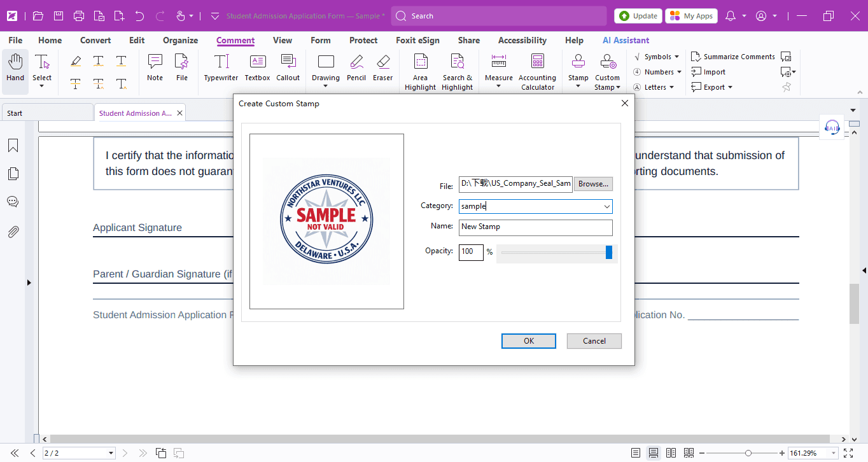Image resolution: width=868 pixels, height=462 pixels.
Task: Open the Bookmarks panel in sidebar
Action: click(13, 146)
